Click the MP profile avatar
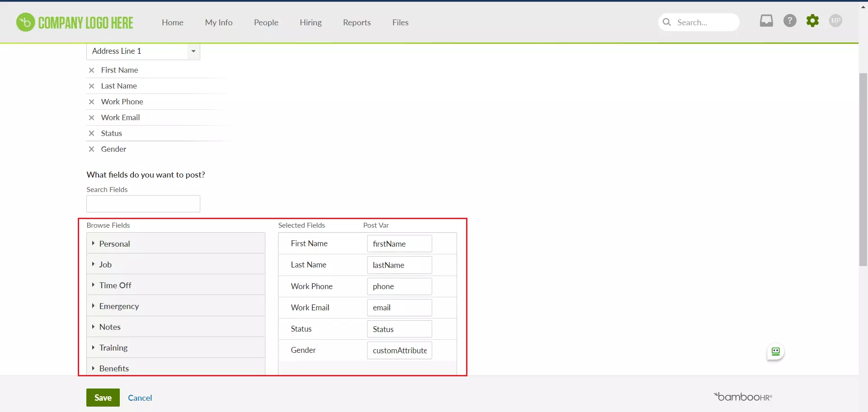Viewport: 868px width, 412px height. 836,21
